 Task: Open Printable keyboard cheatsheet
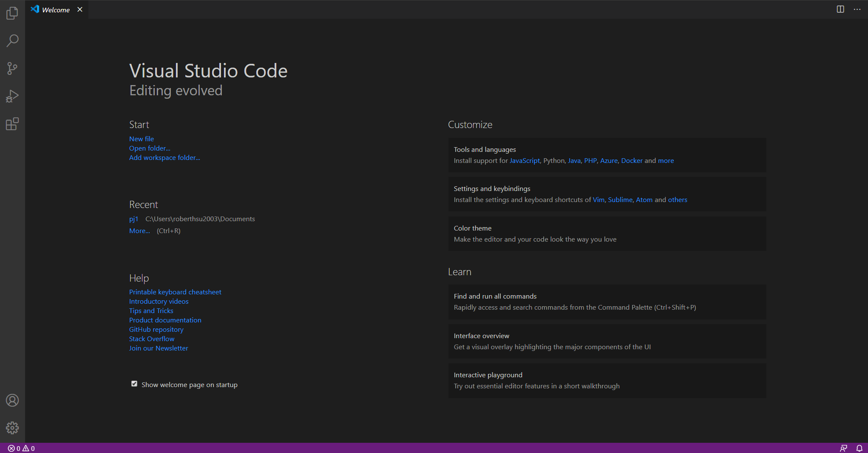[175, 292]
